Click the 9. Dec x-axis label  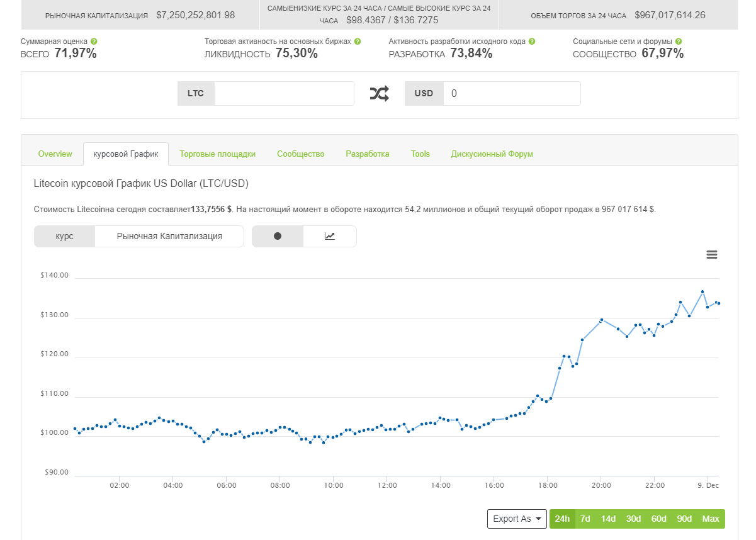coord(709,486)
